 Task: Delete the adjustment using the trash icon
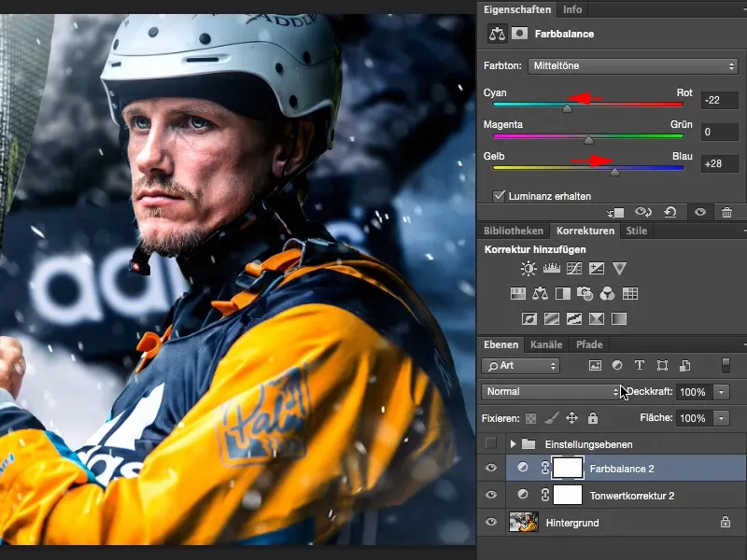point(727,212)
